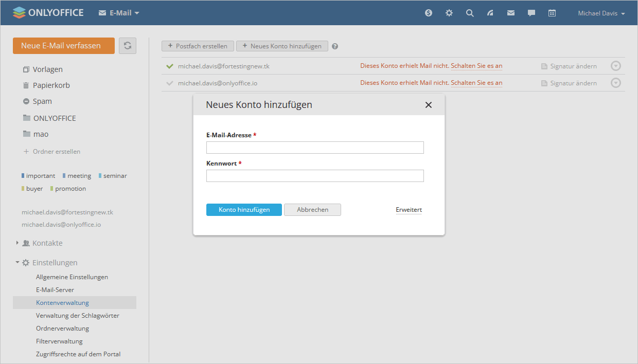The width and height of the screenshot is (638, 364).
Task: Click Schalten Sie es an for onlyoffice.io
Action: [476, 83]
